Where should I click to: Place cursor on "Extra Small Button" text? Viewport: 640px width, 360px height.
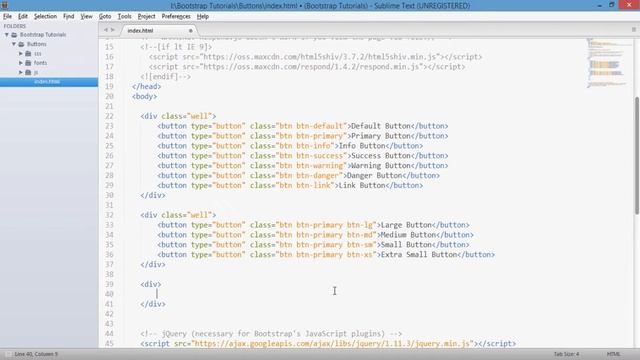tap(419, 255)
